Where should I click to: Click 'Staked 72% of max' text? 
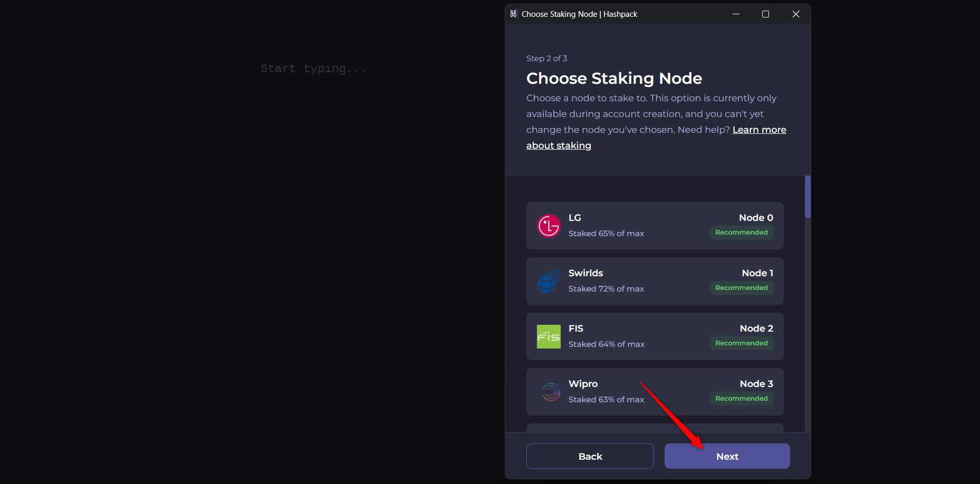coord(606,289)
